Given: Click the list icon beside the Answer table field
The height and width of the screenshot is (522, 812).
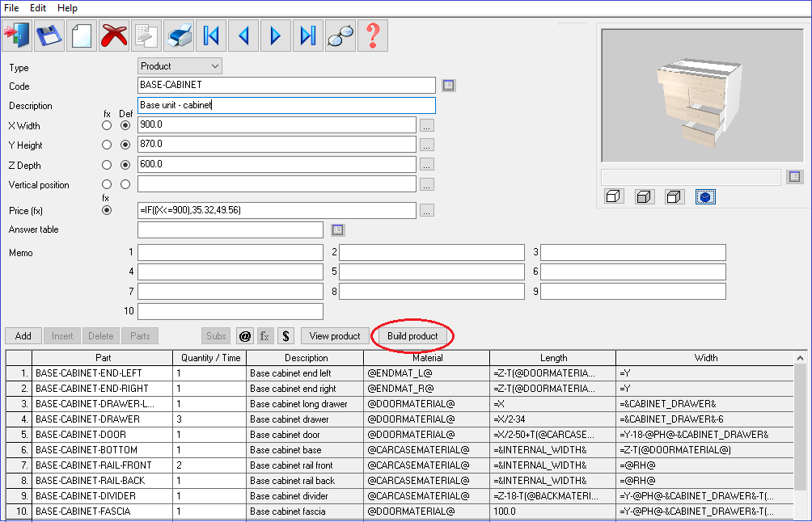Looking at the screenshot, I should tap(337, 229).
